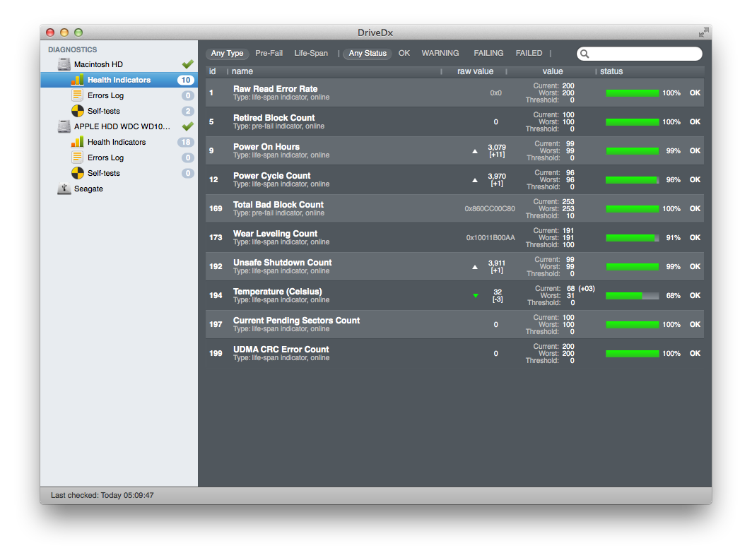
Task: Click the Macintosh HD drive icon
Action: (64, 64)
